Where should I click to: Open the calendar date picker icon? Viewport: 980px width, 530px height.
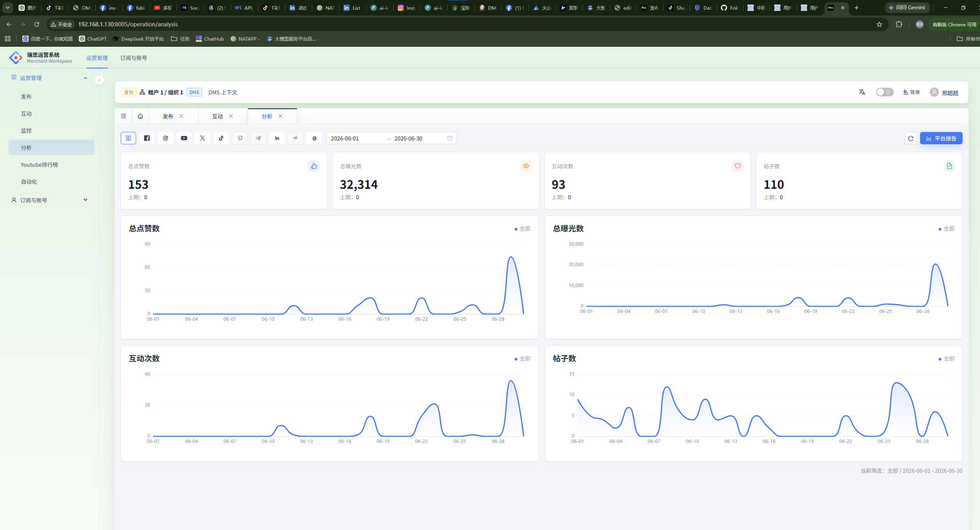click(450, 138)
